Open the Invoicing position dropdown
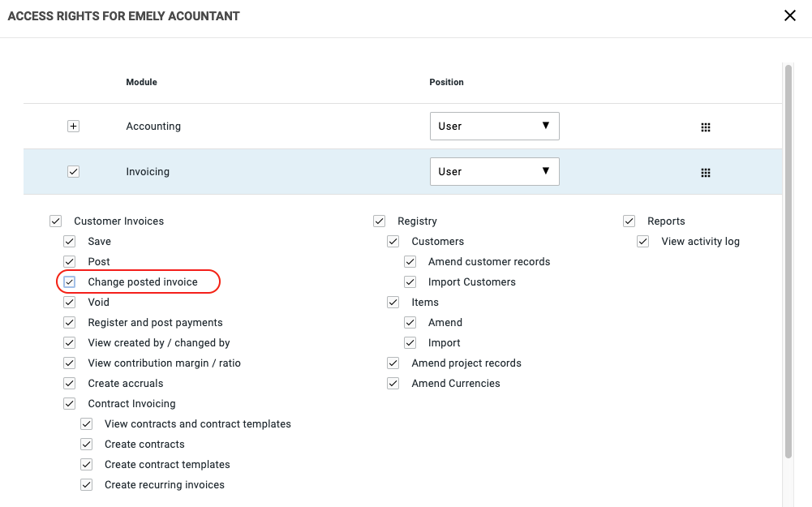The width and height of the screenshot is (812, 507). pos(494,172)
